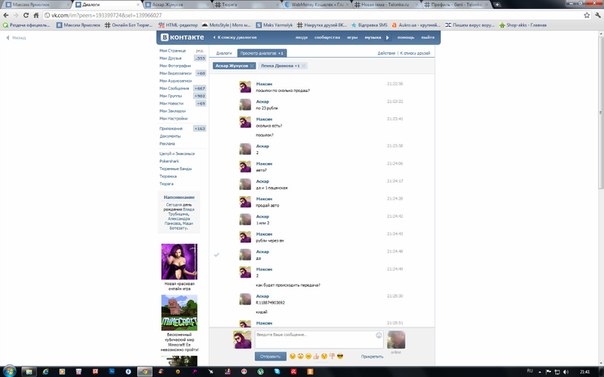Open Мои Настройки in the left menu

click(173, 119)
